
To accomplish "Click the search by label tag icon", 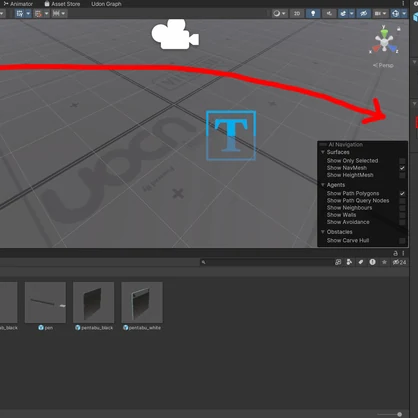I will 361,262.
